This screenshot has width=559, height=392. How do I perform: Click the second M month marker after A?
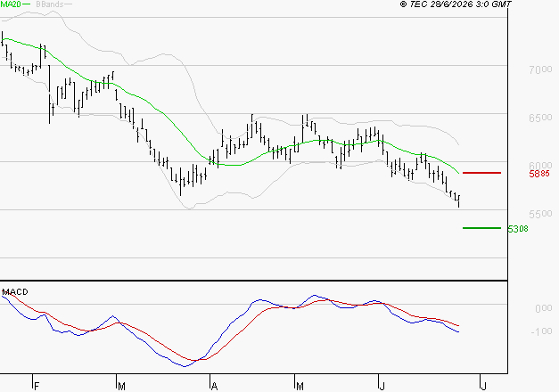click(x=300, y=387)
